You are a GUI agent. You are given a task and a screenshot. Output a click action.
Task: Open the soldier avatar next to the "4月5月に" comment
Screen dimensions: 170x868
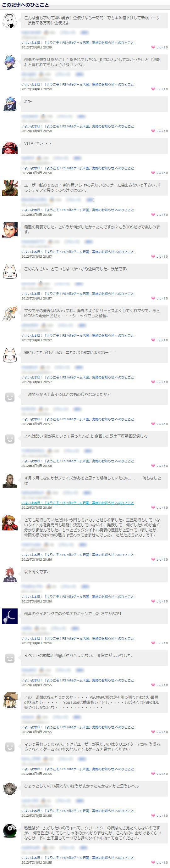pyautogui.click(x=10, y=481)
